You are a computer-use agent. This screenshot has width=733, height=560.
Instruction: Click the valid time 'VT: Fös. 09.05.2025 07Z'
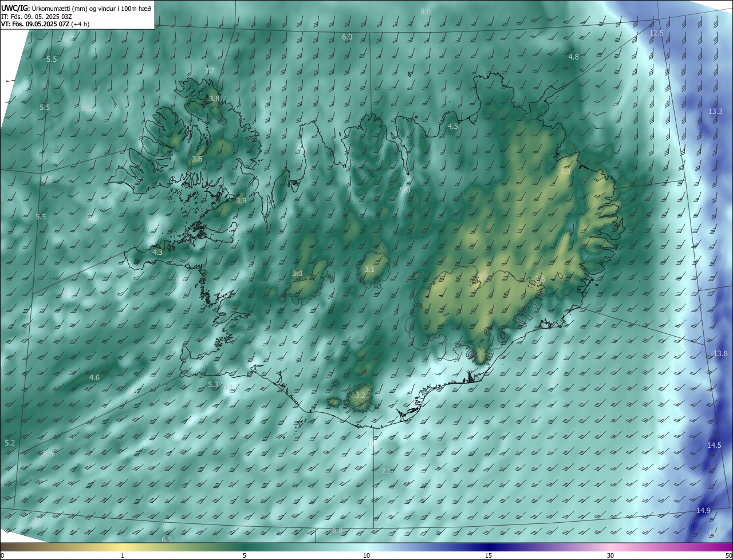coord(36,24)
